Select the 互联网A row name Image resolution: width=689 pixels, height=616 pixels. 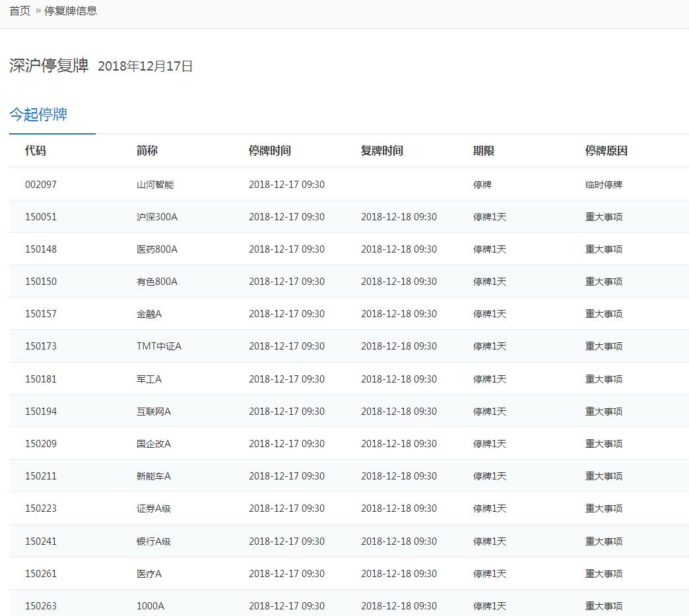point(154,412)
